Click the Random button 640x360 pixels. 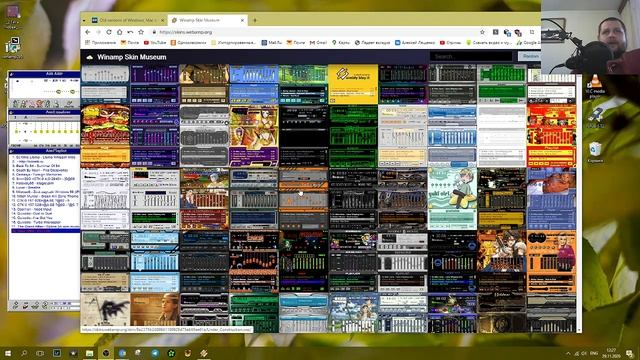pyautogui.click(x=529, y=56)
